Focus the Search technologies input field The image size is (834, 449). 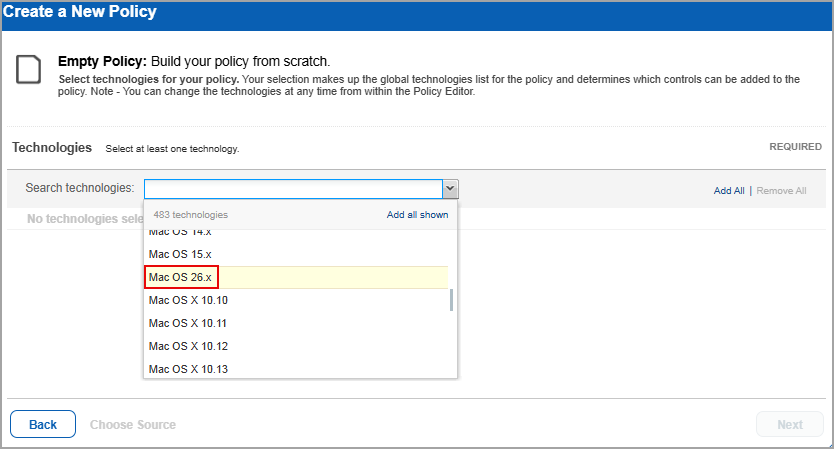(x=293, y=189)
